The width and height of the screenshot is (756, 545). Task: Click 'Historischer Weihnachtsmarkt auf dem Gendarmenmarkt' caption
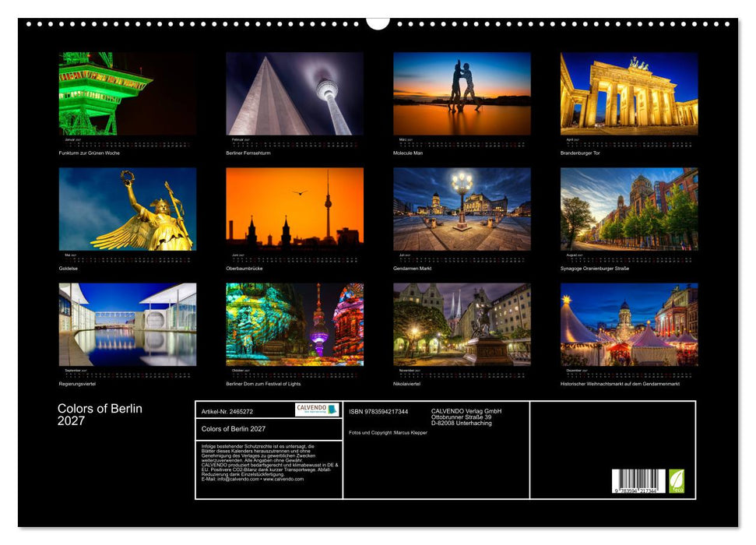pos(620,384)
